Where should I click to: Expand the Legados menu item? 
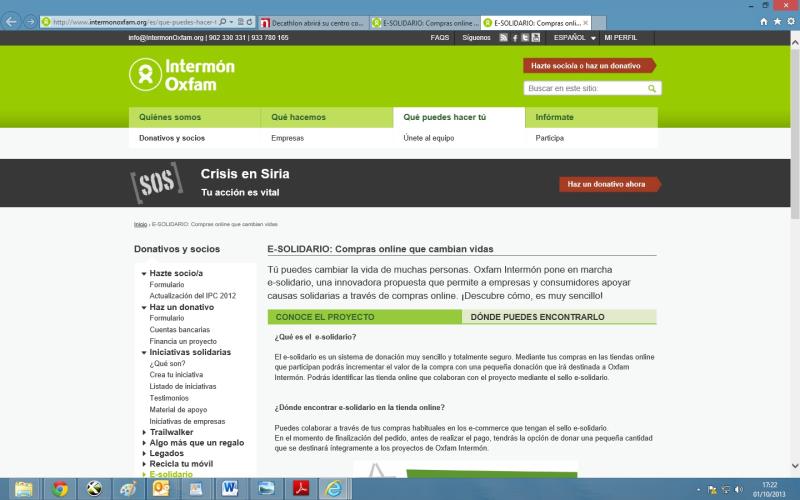point(144,454)
